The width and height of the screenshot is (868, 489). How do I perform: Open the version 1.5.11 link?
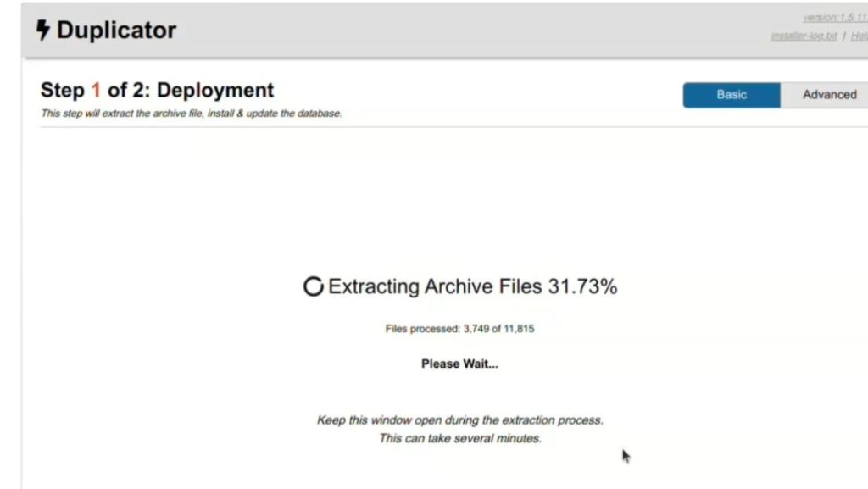click(x=835, y=18)
